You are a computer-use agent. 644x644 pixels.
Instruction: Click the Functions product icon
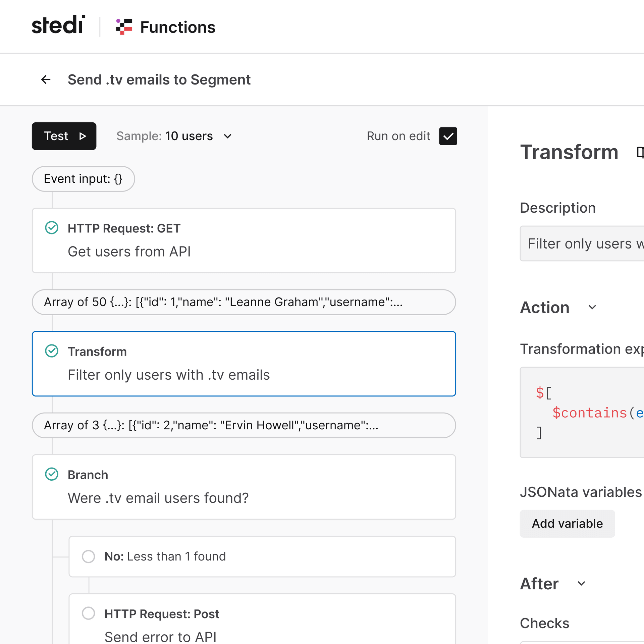click(124, 26)
